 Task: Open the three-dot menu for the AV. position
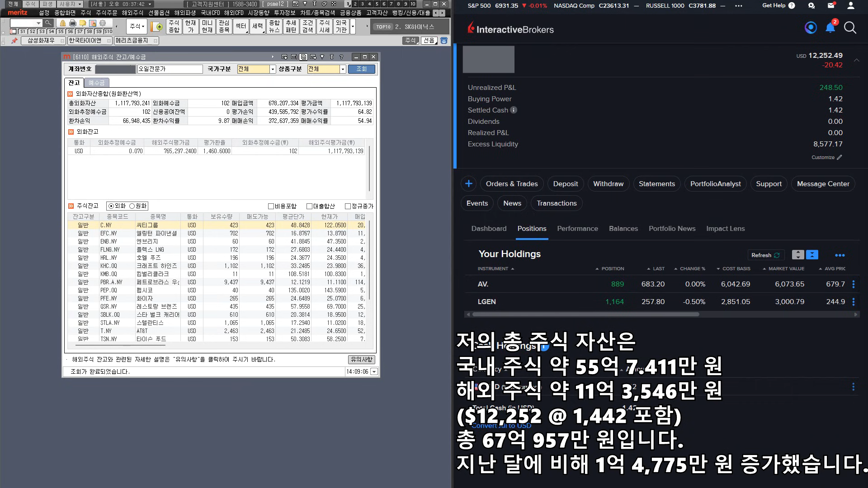(853, 284)
